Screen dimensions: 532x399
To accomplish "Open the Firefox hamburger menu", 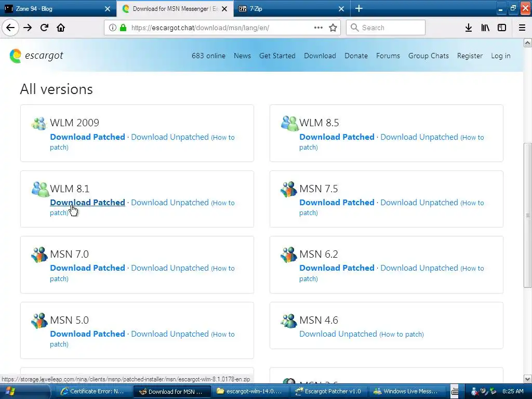I will point(522,28).
